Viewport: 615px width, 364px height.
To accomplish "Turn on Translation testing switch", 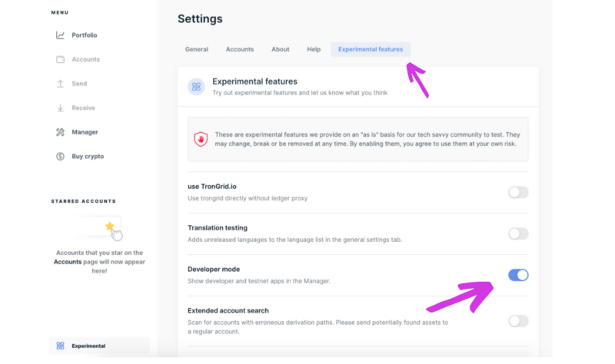I will point(518,233).
